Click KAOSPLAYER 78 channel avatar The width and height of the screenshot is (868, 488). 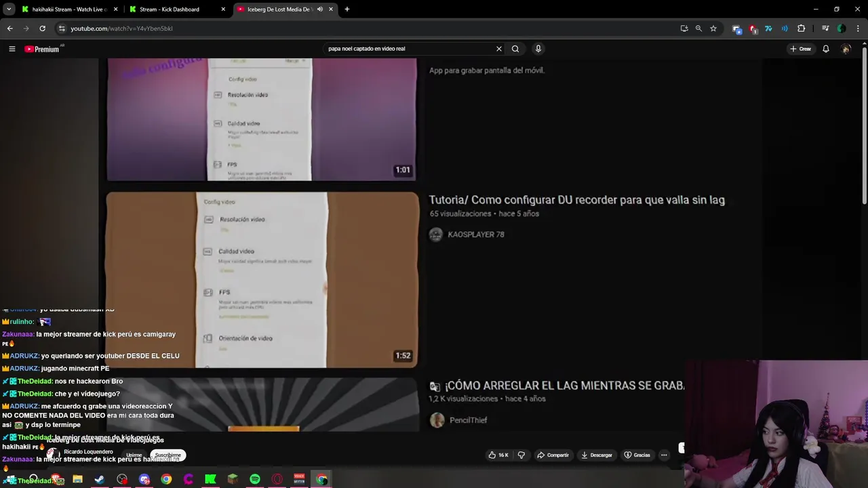click(x=436, y=235)
